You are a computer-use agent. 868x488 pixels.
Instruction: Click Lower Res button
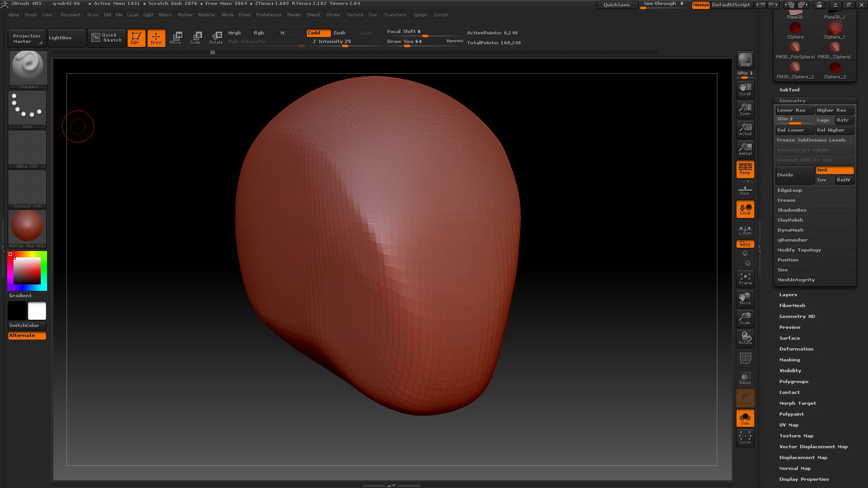pos(795,110)
